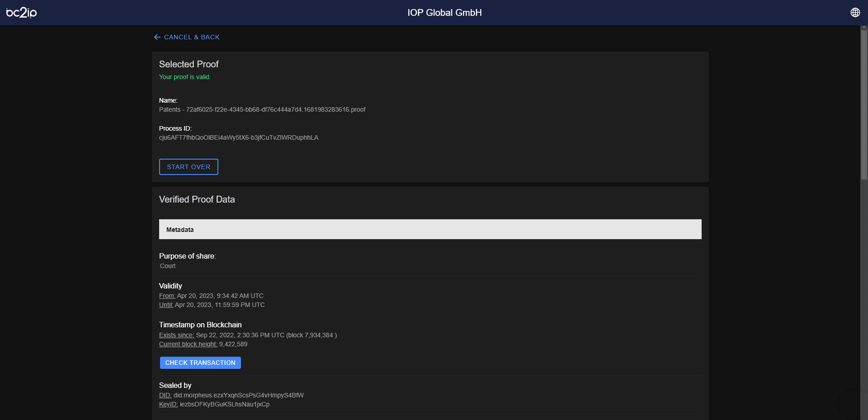Image resolution: width=868 pixels, height=420 pixels.
Task: Click the 'From:' validity label
Action: pos(167,296)
